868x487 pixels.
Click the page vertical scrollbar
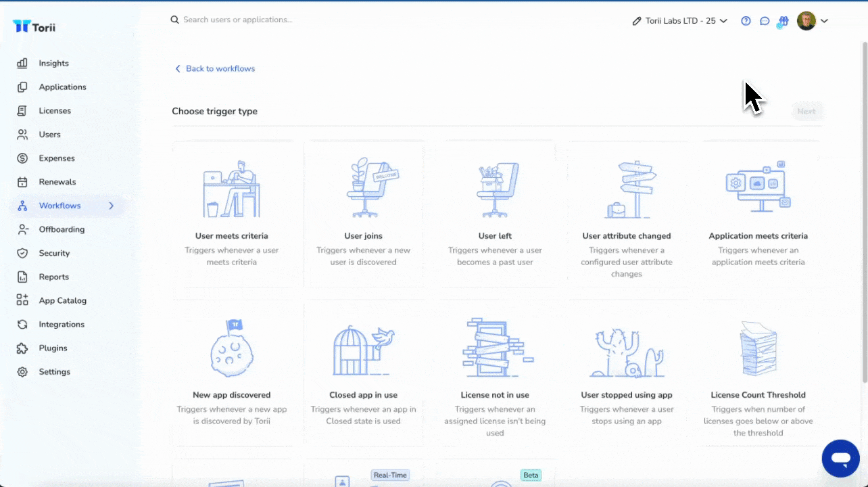864,212
